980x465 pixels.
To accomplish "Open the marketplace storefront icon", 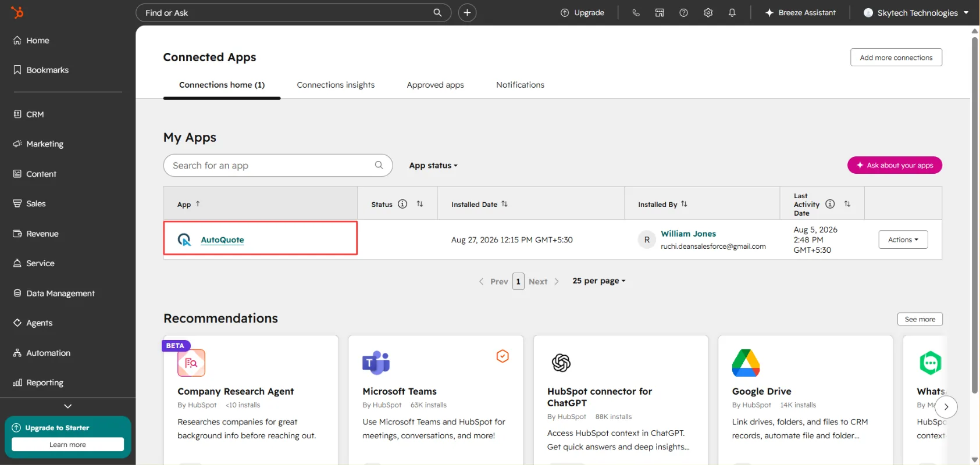I will 660,13.
